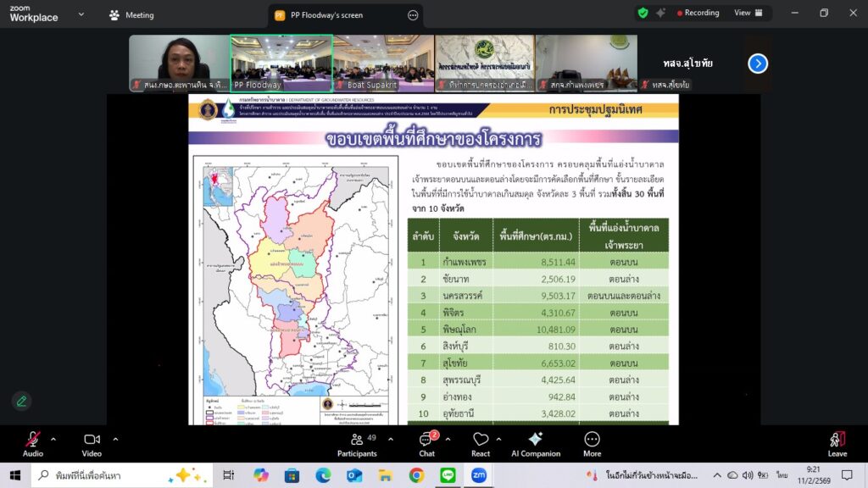Select the PP Floodway's screen tab
Viewport: 868px width, 488px height.
coord(326,15)
